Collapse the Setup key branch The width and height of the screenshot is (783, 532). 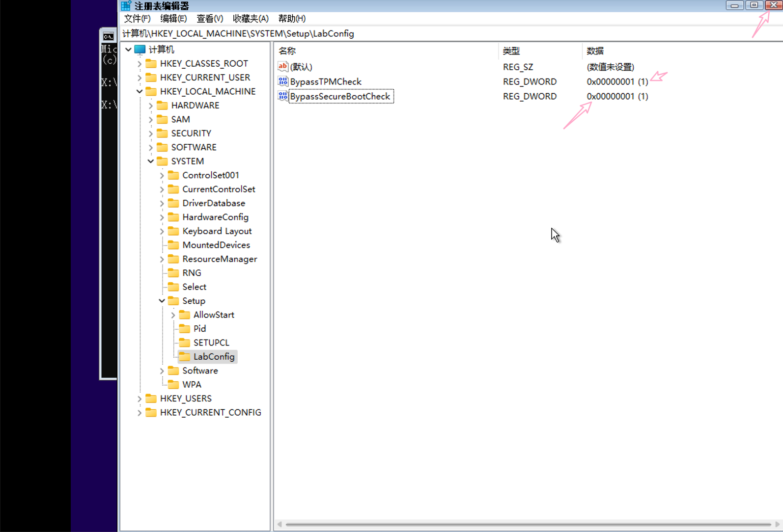[x=162, y=301]
